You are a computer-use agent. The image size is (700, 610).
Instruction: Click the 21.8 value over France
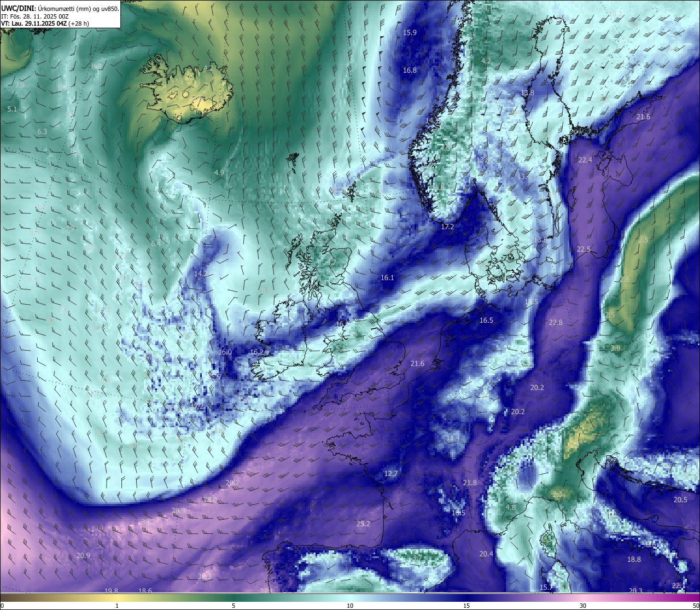coord(470,483)
